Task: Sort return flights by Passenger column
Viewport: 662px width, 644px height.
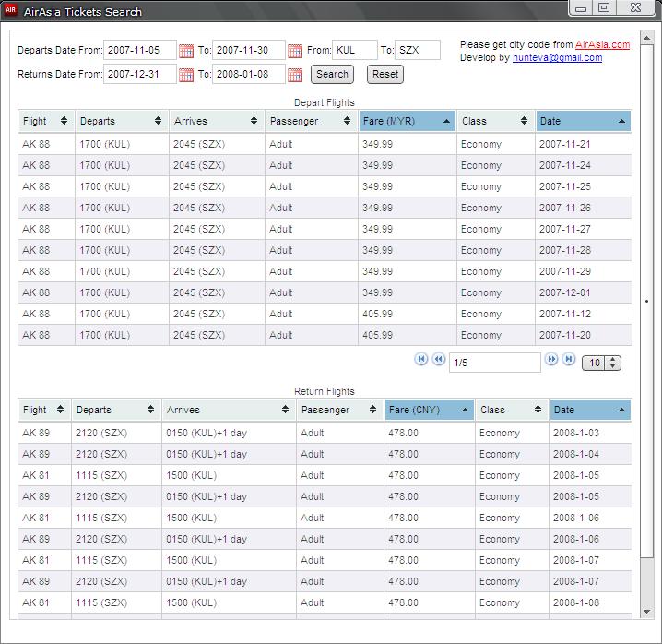Action: [340, 410]
